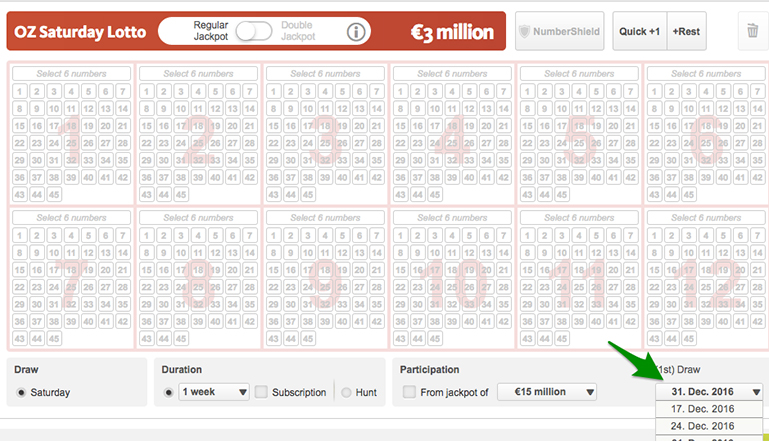Pick number 36 in lottery field 7
Viewport: 769px width, 442px height.
[20, 321]
